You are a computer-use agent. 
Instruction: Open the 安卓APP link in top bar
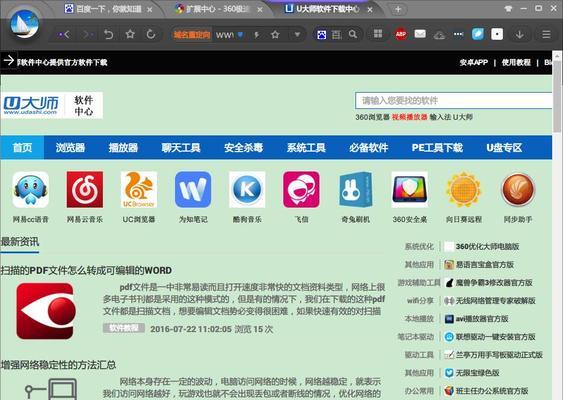point(474,62)
